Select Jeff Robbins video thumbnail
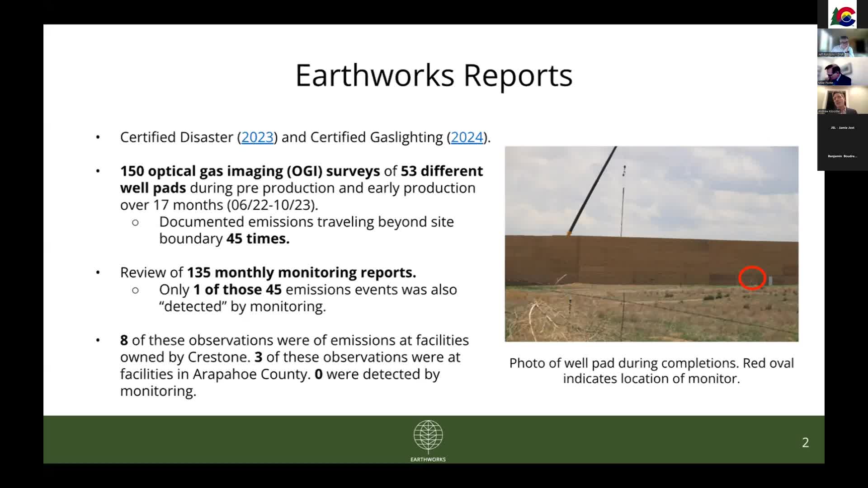The image size is (868, 488). 842,43
